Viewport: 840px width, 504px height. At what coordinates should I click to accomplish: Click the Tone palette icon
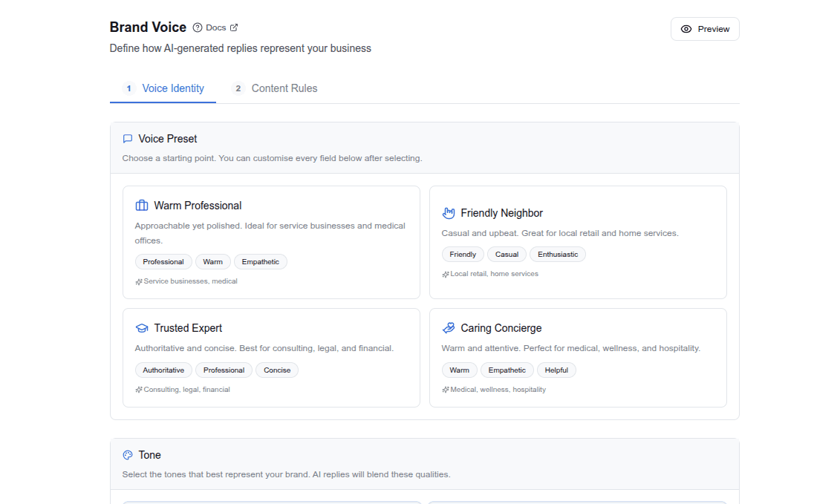(128, 455)
